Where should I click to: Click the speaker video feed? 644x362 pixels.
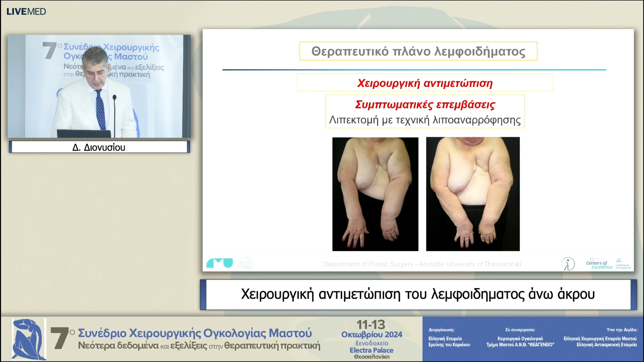coord(99,86)
